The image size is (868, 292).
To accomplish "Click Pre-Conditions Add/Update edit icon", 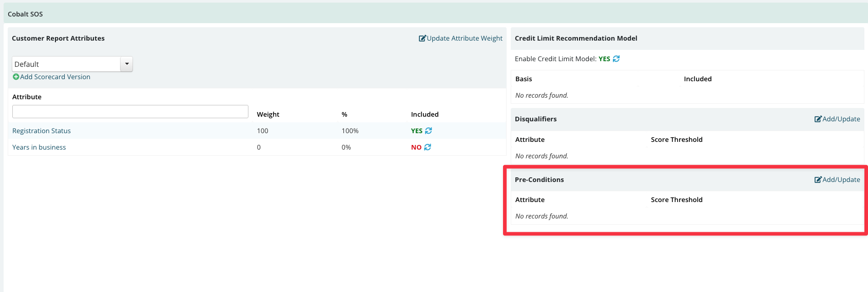I will click(x=818, y=180).
